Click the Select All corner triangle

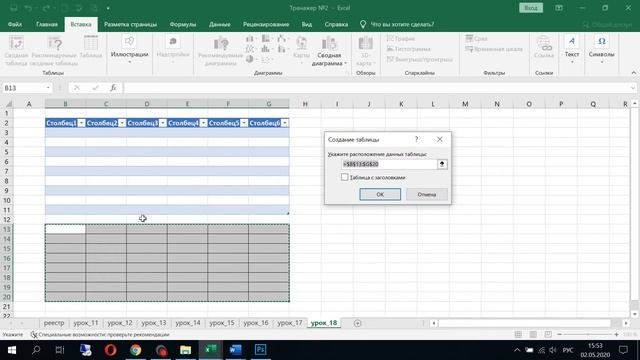point(9,104)
